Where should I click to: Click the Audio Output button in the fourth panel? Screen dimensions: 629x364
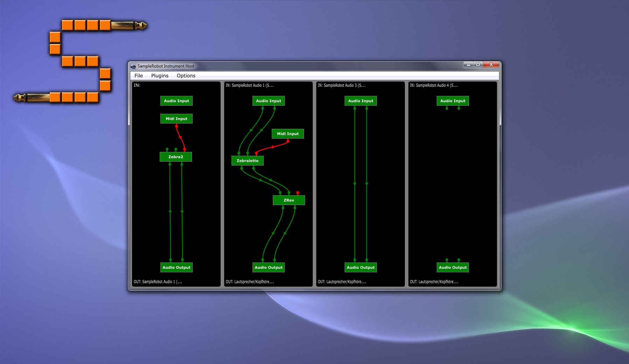(453, 267)
